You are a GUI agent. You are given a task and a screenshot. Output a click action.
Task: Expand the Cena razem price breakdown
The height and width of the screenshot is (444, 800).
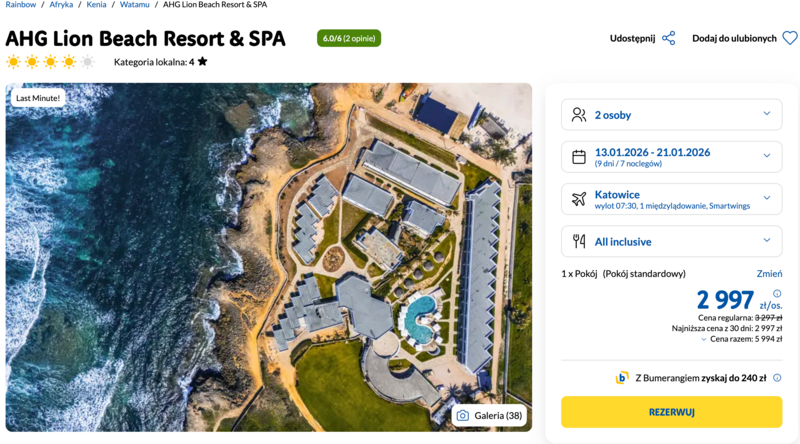coord(743,339)
